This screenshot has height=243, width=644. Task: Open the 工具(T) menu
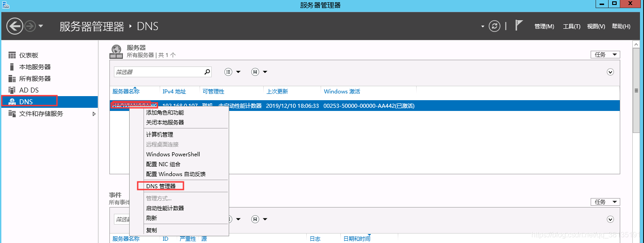pyautogui.click(x=572, y=27)
